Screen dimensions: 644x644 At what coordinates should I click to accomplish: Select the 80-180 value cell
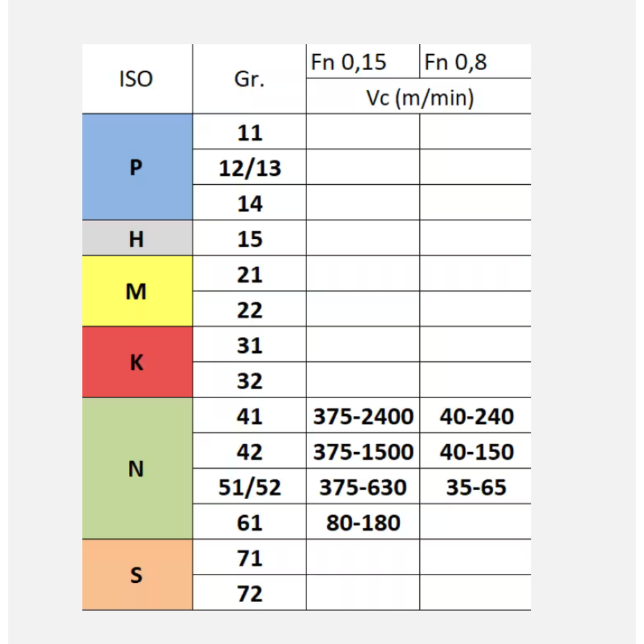pyautogui.click(x=363, y=523)
